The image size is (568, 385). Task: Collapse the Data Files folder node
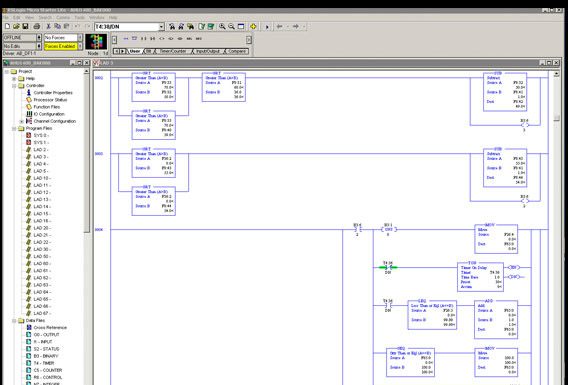point(14,321)
